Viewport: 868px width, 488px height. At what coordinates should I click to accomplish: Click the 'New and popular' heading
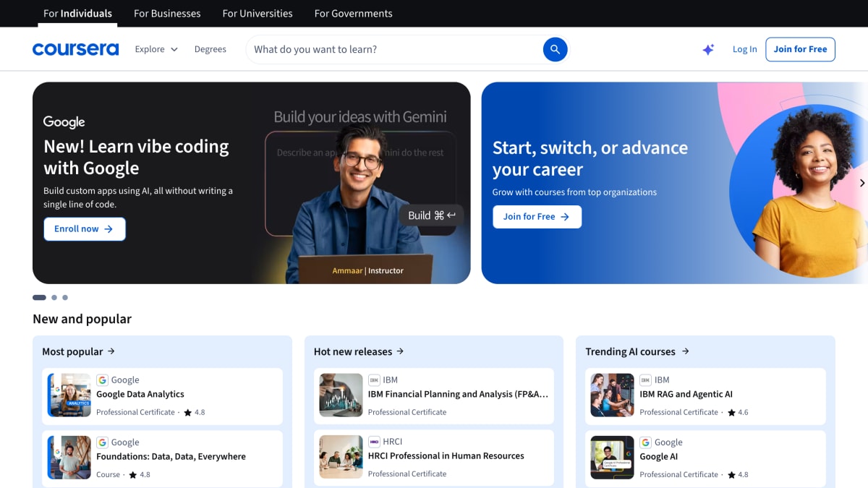tap(82, 319)
